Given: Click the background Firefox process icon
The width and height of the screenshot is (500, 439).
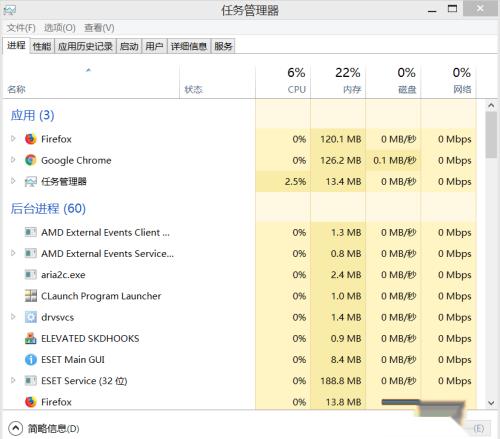Looking at the screenshot, I should (x=31, y=402).
